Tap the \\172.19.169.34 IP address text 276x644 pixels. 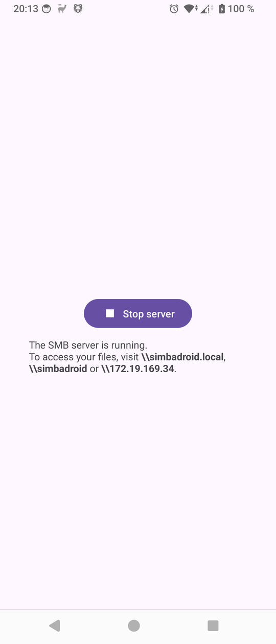point(138,369)
